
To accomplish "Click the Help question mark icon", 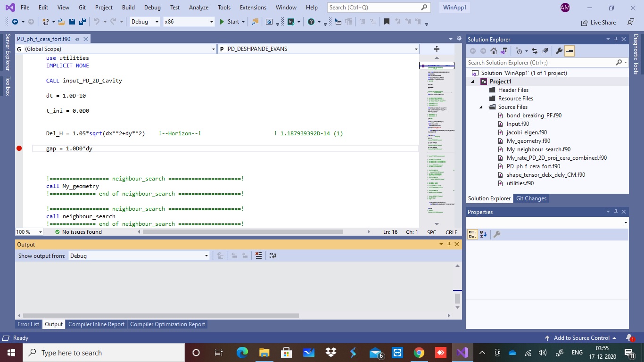I will 311,22.
